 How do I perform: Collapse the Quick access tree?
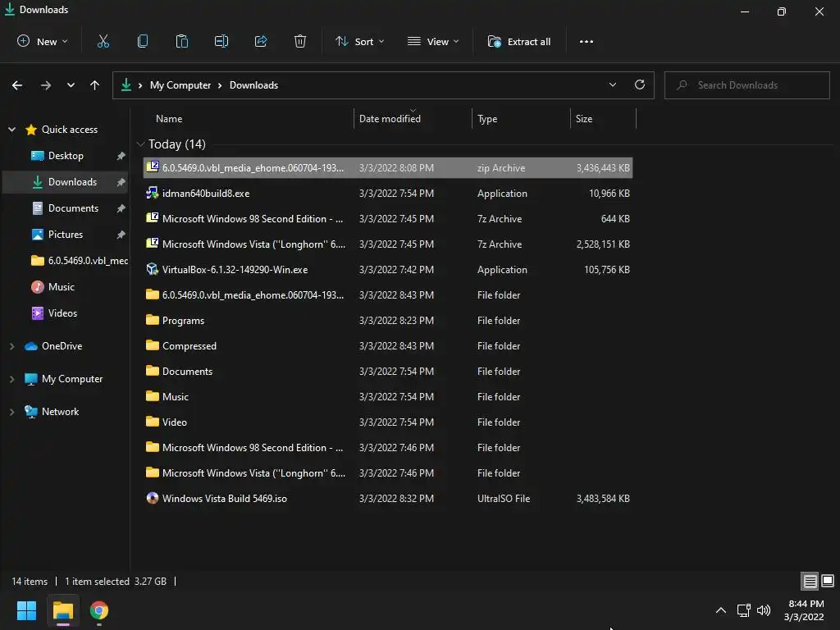11,129
